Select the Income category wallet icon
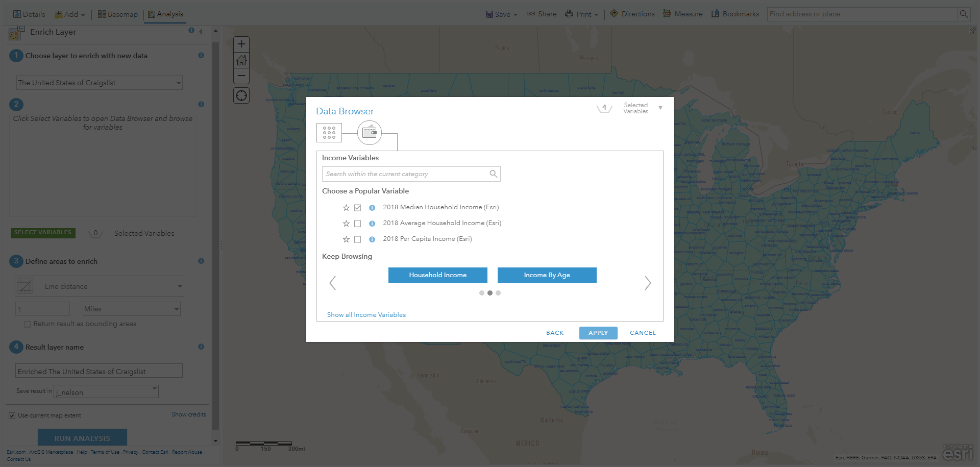This screenshot has height=467, width=980. coord(370,133)
